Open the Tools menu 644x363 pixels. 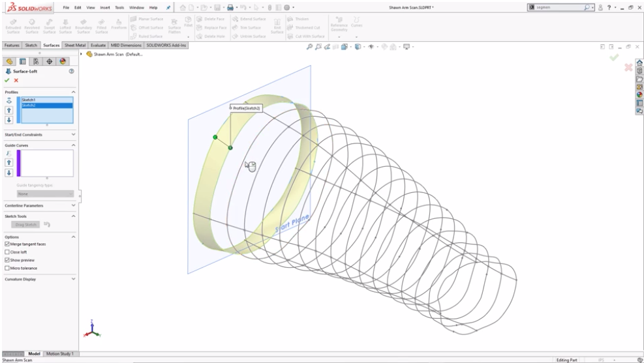pyautogui.click(x=119, y=7)
